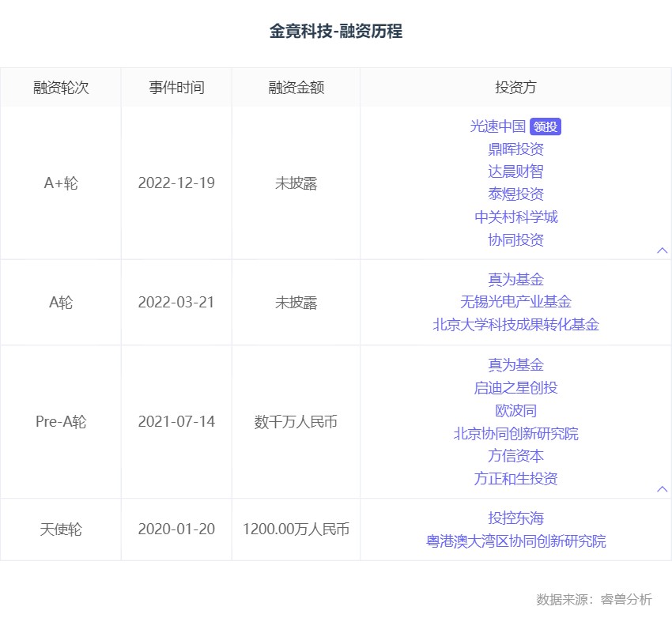Image resolution: width=672 pixels, height=633 pixels.
Task: Open the 协同投资 investor link
Action: (x=515, y=239)
